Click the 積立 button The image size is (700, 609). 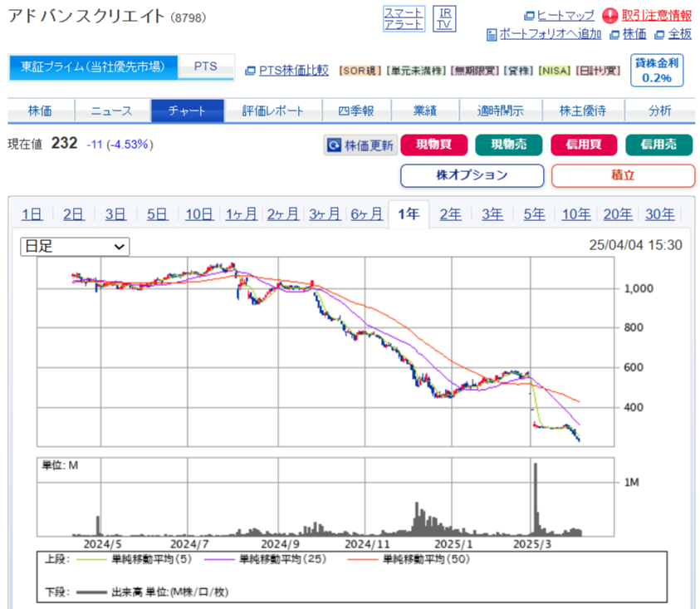(x=624, y=175)
